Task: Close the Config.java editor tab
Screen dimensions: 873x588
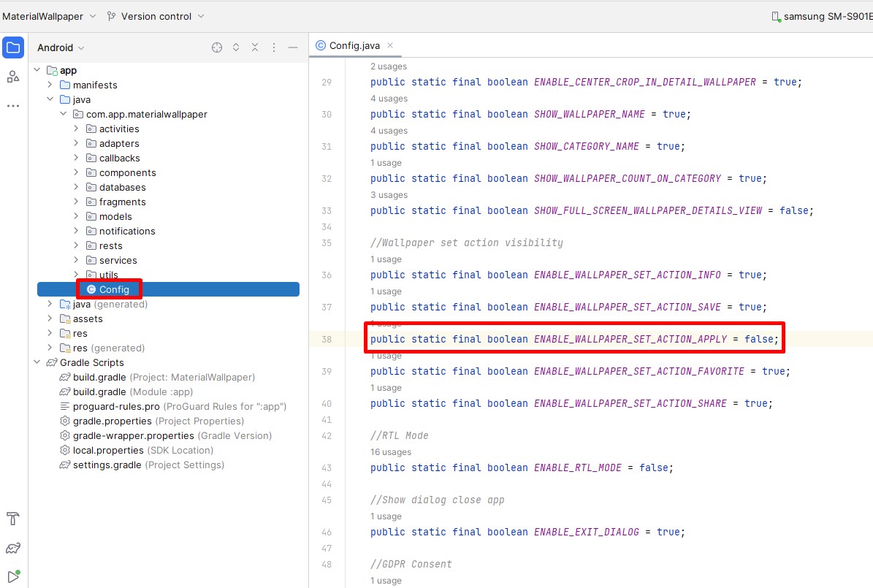Action: 390,45
